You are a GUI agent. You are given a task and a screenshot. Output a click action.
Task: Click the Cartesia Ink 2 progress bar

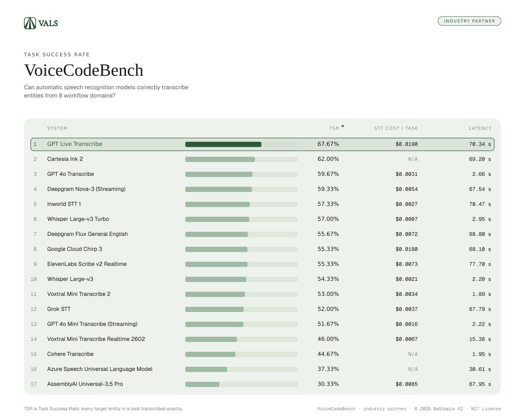coord(241,159)
